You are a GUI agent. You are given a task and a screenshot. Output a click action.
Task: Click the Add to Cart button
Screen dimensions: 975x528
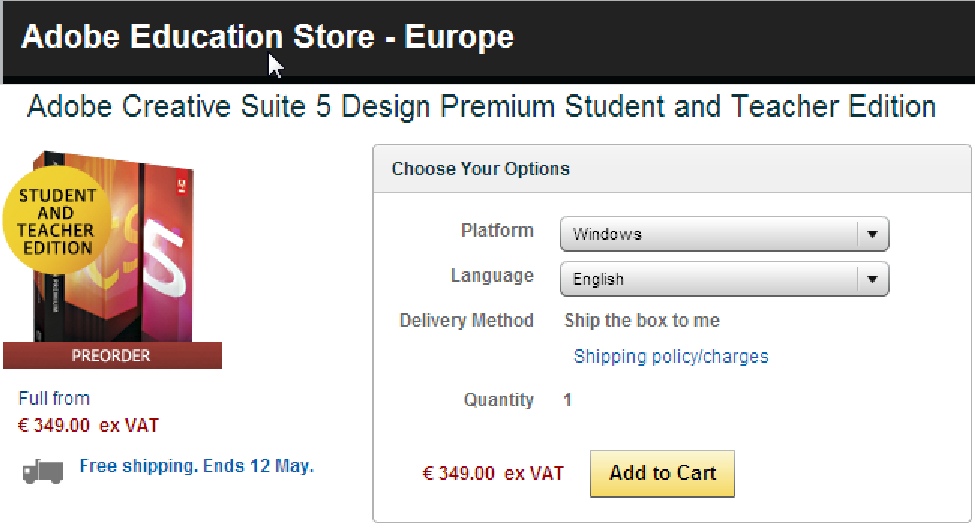click(662, 473)
